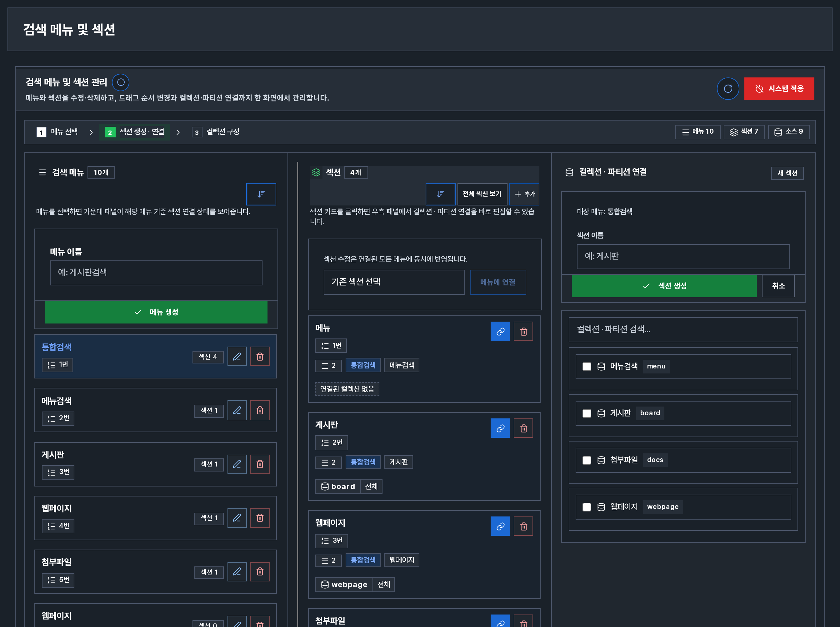Click the sort icon in 검색 메뉴 panel
The image size is (840, 627).
click(x=261, y=194)
